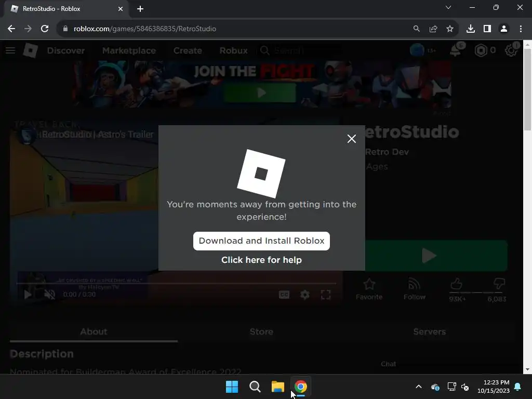Open the muted volume tray icon
Viewport: 532px width, 399px height.
point(465,387)
